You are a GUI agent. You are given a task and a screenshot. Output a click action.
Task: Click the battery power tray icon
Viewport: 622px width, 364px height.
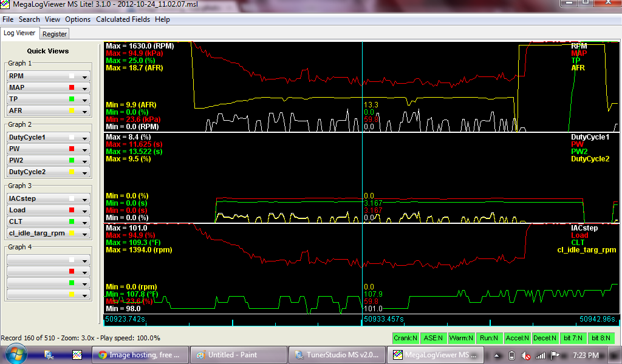(x=511, y=356)
